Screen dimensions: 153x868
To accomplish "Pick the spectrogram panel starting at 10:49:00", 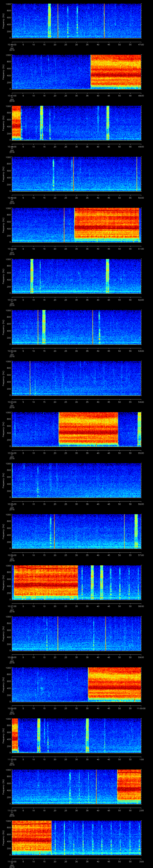I will pos(76,174).
